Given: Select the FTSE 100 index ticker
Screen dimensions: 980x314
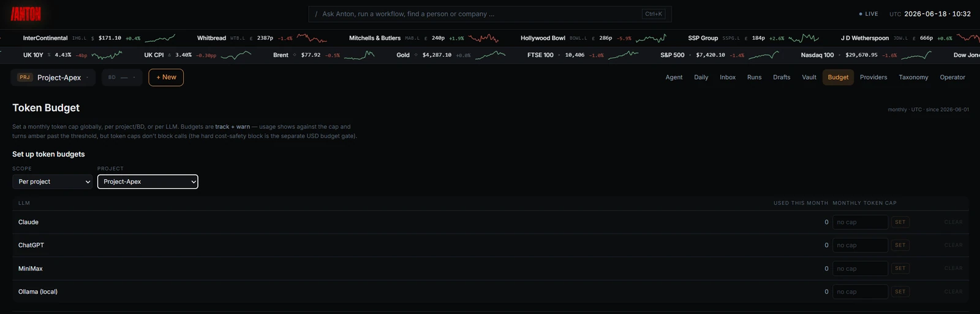Looking at the screenshot, I should pos(582,55).
